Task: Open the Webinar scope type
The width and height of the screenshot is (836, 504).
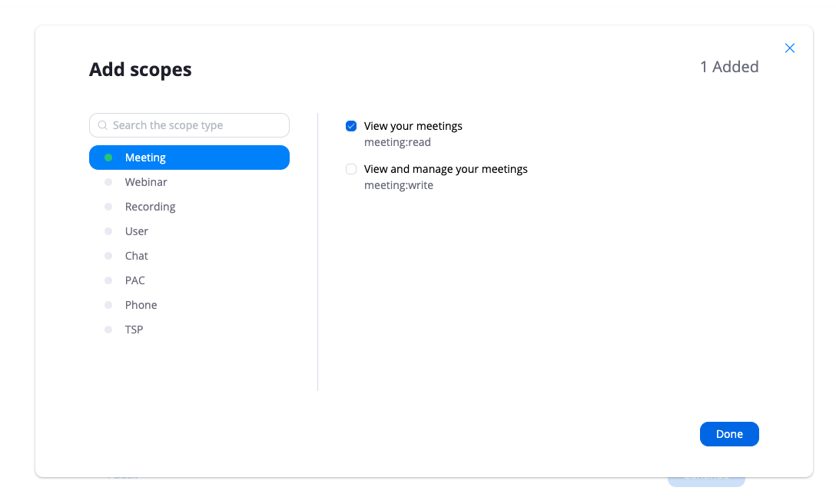Action: pyautogui.click(x=146, y=182)
